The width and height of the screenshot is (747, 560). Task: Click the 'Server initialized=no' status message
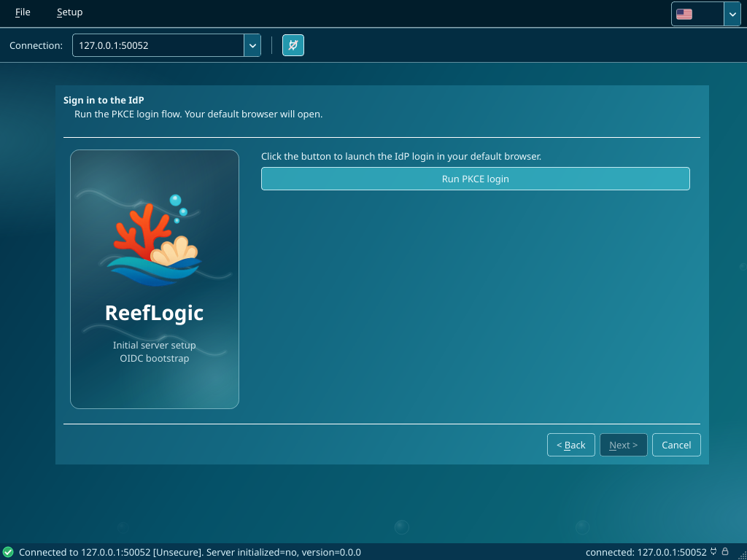(x=190, y=553)
